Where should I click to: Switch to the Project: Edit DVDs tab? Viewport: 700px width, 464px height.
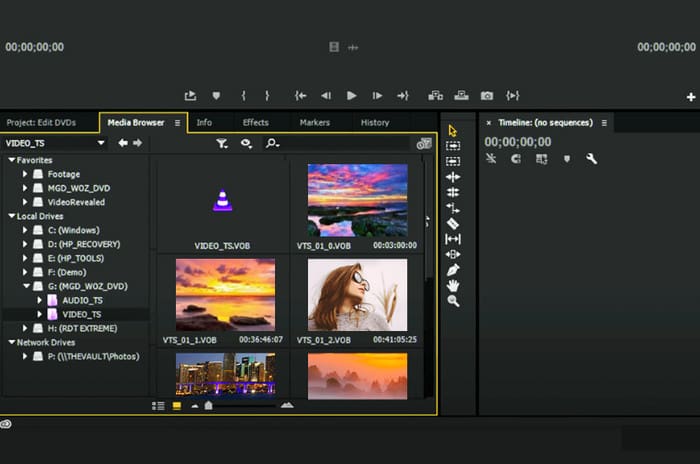(x=41, y=122)
